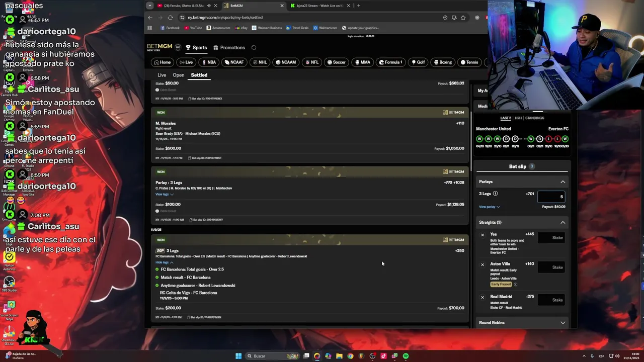Open Spotify from the taskbar

click(x=406, y=356)
